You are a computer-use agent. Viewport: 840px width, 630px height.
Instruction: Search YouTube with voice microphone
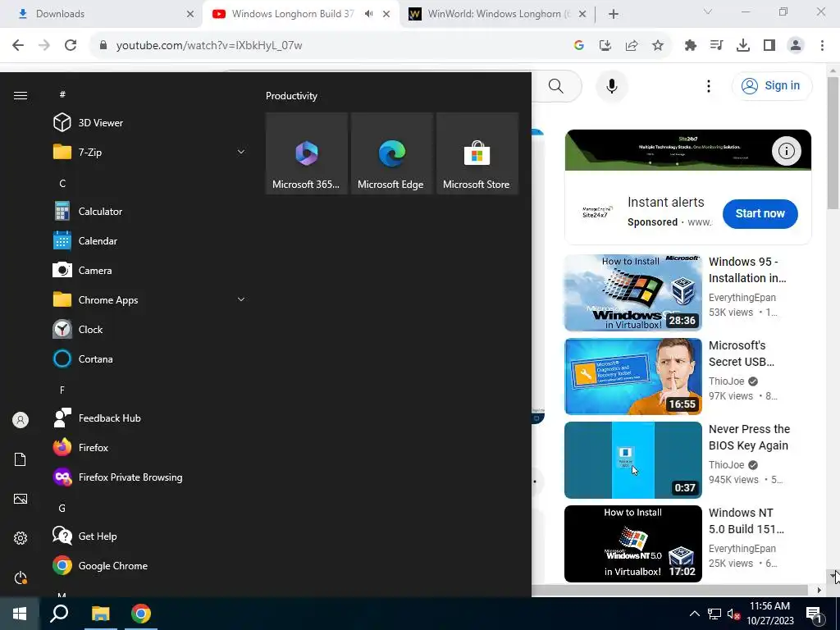tap(612, 85)
